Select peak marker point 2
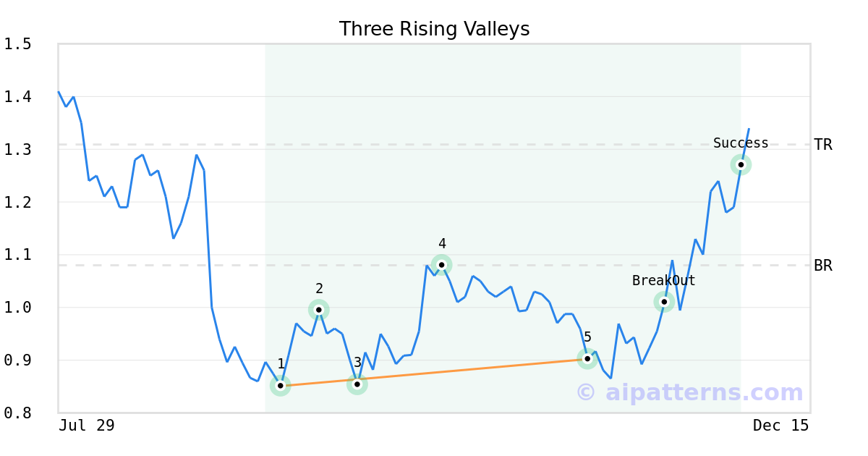This screenshot has width=868, height=456. tap(319, 310)
